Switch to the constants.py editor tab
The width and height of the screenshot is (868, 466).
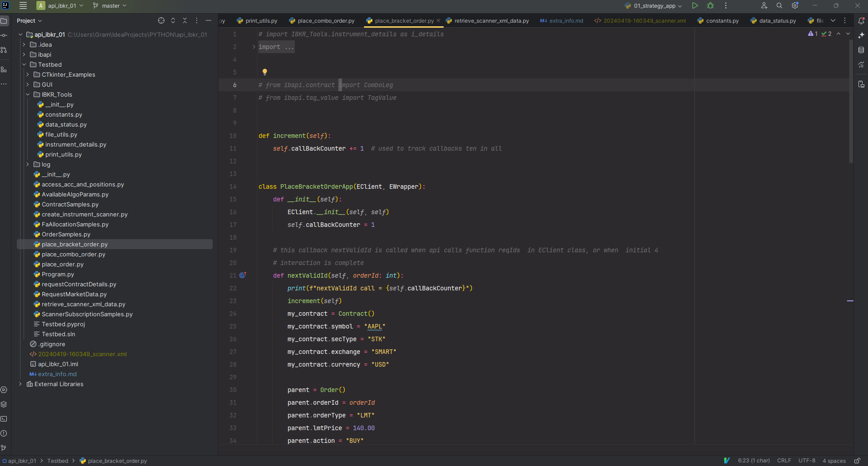[x=722, y=20]
